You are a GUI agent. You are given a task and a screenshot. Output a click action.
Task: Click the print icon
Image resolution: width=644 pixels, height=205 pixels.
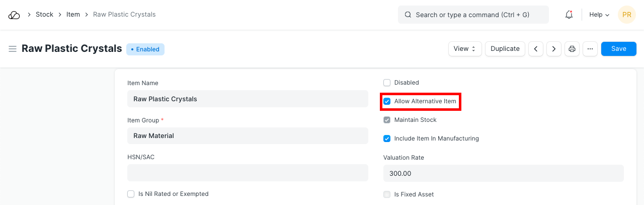click(572, 49)
